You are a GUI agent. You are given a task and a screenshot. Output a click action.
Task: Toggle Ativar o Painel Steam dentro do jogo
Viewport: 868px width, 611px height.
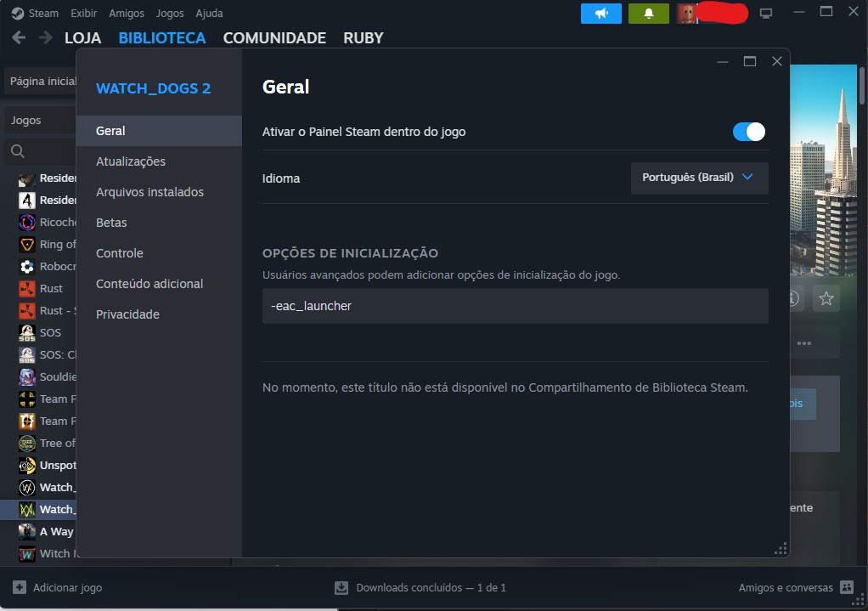749,132
